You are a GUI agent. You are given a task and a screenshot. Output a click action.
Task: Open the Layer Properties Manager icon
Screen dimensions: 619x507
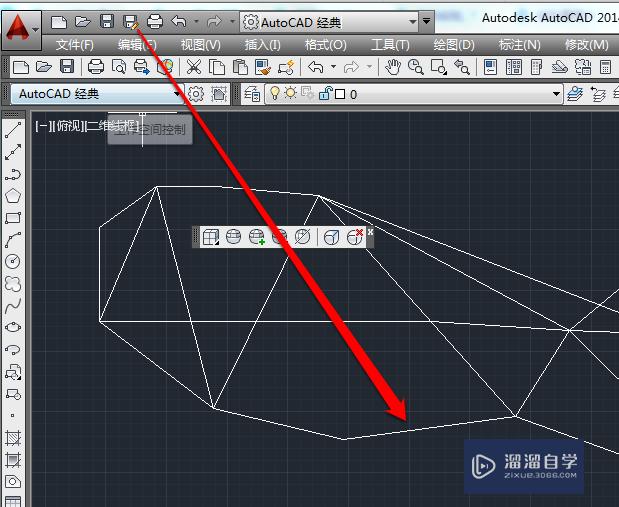(x=252, y=94)
